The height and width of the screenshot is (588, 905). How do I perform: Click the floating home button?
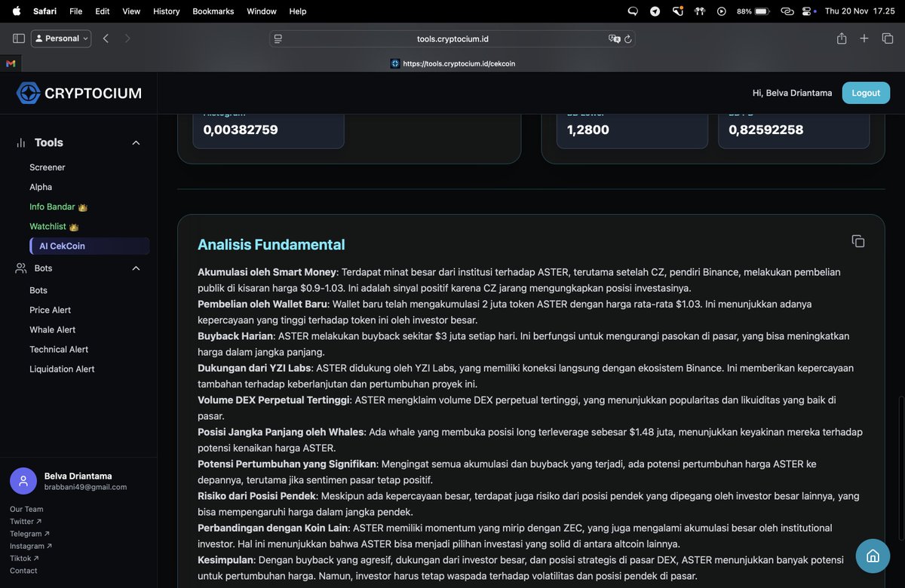(873, 556)
